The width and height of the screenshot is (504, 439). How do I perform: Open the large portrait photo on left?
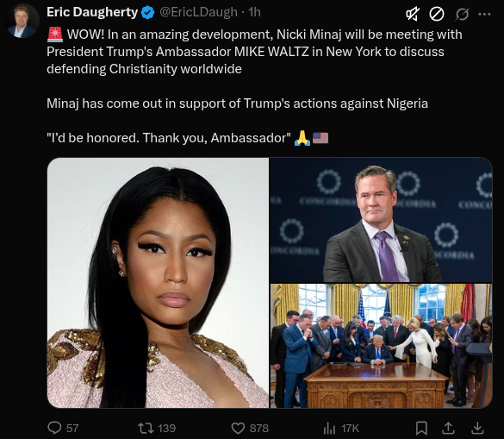pyautogui.click(x=158, y=283)
